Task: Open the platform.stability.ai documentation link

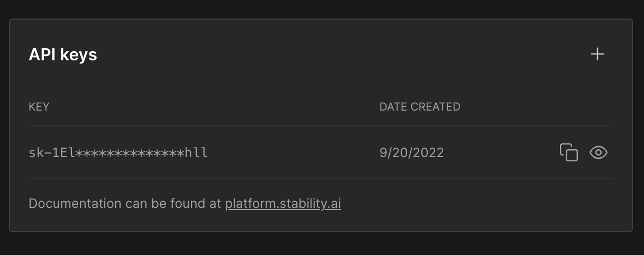Action: pyautogui.click(x=283, y=204)
